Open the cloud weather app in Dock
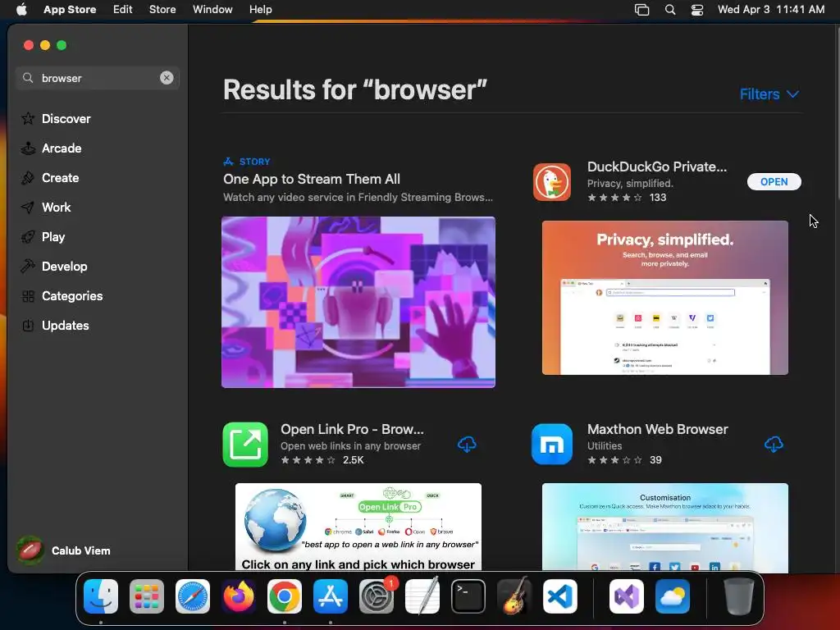The height and width of the screenshot is (630, 840). [673, 596]
